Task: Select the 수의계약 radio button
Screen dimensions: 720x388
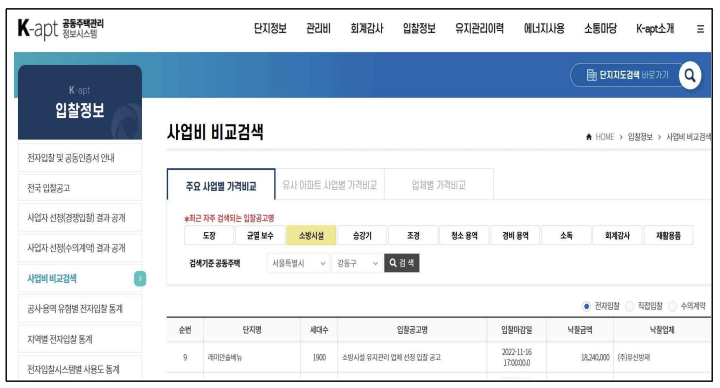Action: (x=673, y=306)
